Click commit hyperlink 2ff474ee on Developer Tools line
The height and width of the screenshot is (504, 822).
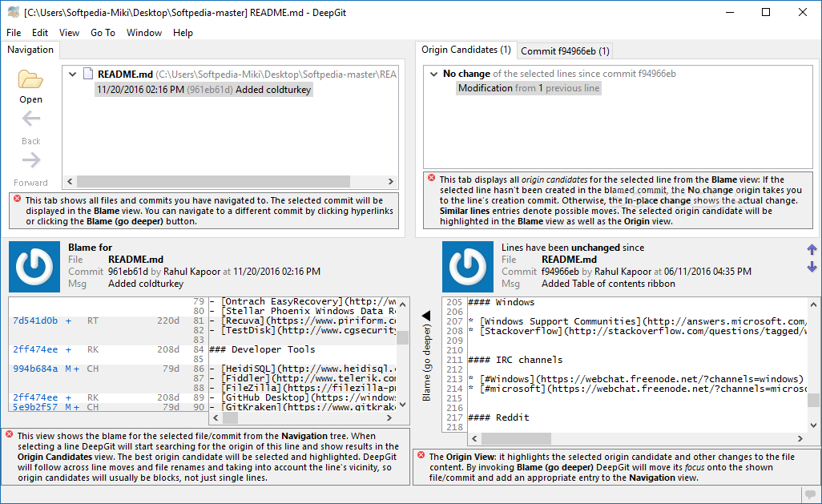coord(35,349)
